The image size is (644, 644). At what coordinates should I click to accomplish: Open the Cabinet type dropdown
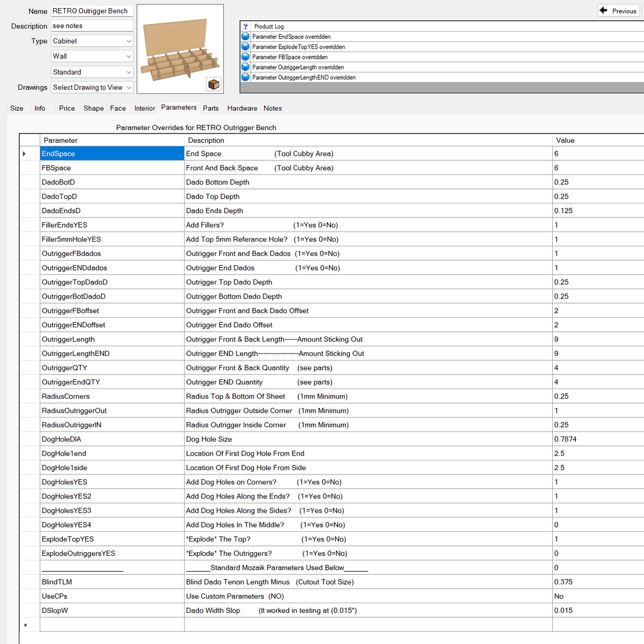92,41
